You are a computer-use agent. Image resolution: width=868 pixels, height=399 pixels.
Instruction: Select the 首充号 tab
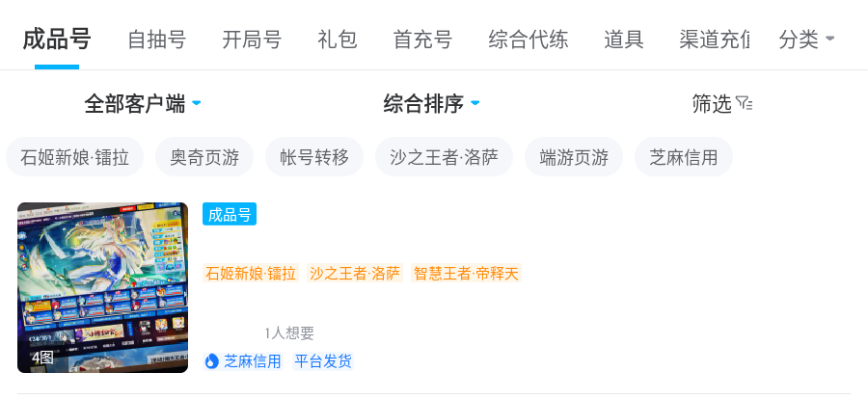pos(422,40)
